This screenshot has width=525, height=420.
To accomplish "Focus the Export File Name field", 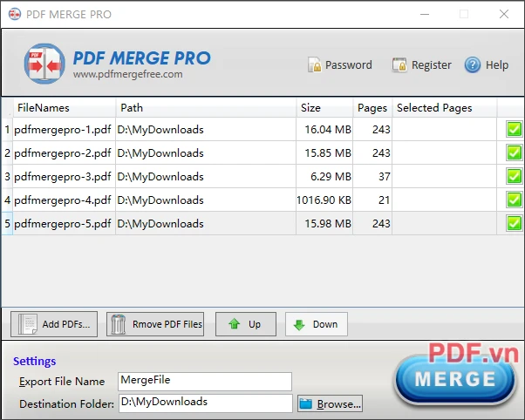I will (205, 381).
